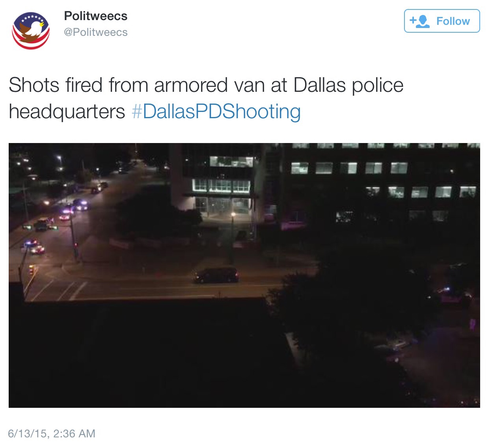Click the white crosswalk stripes on road
490x448 pixels.
57,290
